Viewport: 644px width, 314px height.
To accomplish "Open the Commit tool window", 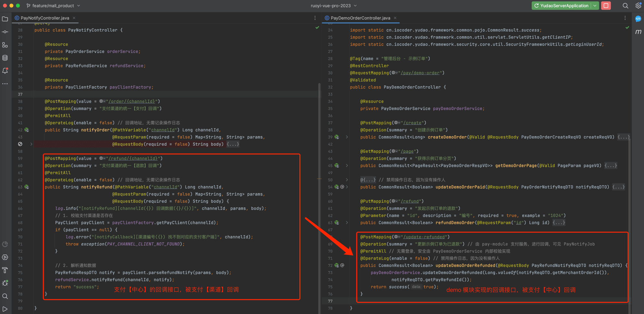I will coord(5,32).
